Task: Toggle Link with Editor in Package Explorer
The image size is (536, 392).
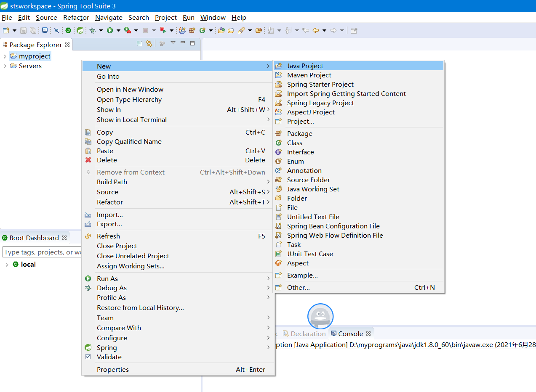Action: click(x=149, y=43)
